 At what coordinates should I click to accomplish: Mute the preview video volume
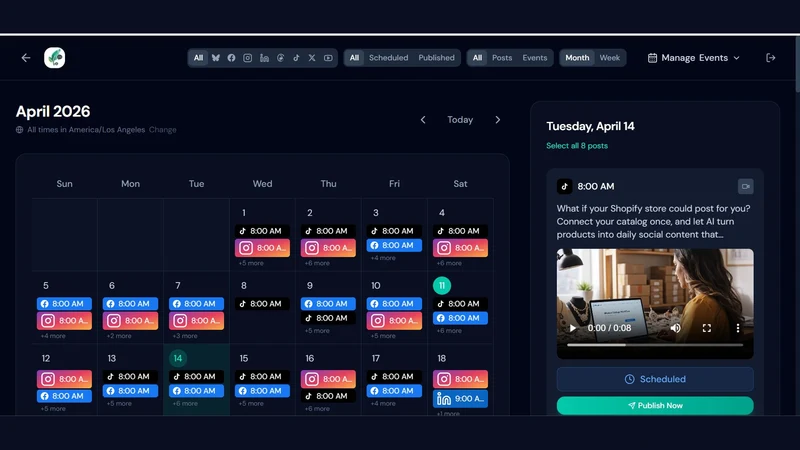[676, 328]
